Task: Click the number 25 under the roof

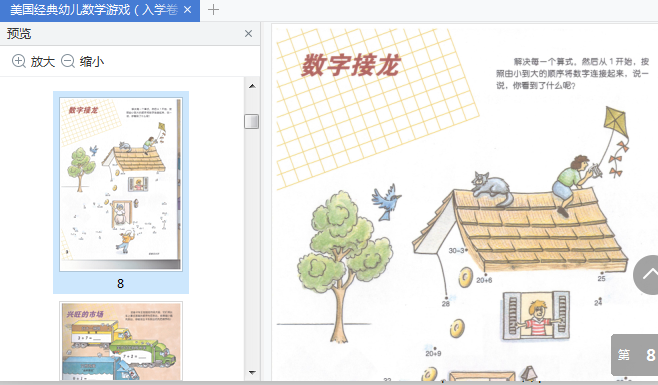Action: 601,278
